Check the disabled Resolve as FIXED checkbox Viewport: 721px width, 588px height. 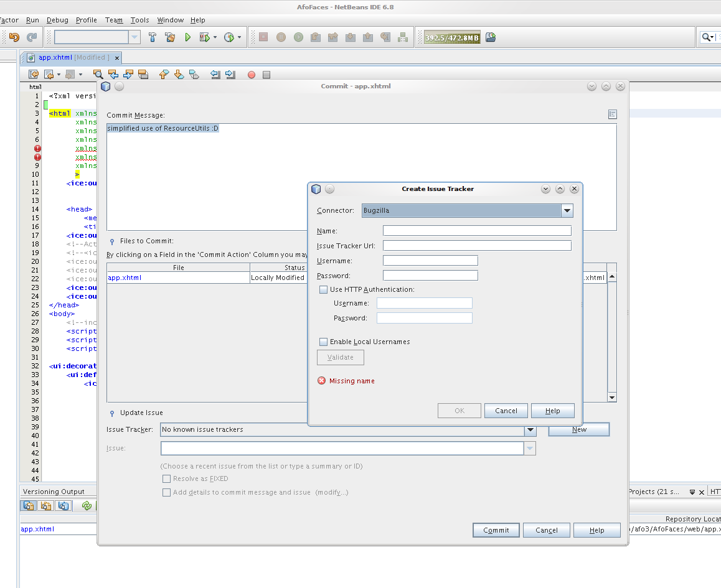[166, 478]
